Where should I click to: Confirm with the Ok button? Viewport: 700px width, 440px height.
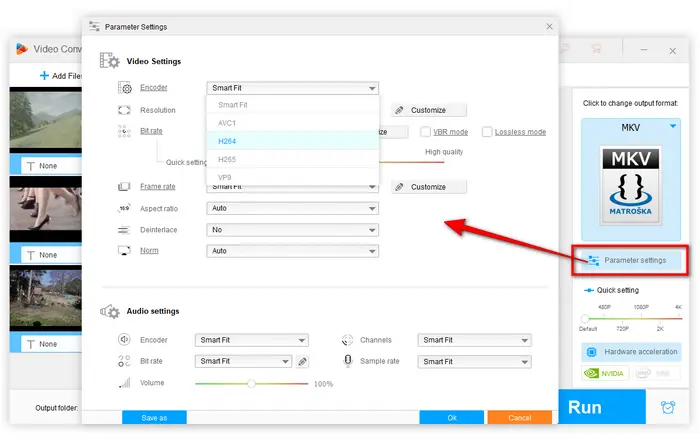(451, 417)
